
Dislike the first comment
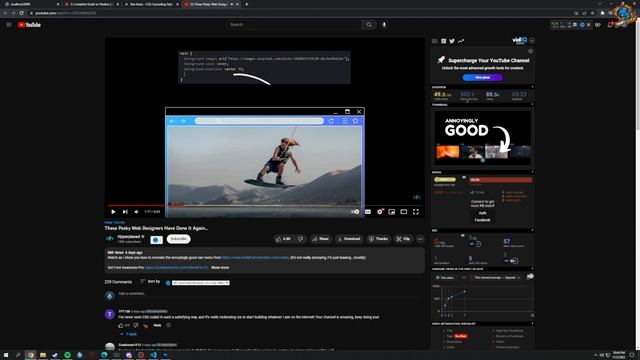[136, 326]
